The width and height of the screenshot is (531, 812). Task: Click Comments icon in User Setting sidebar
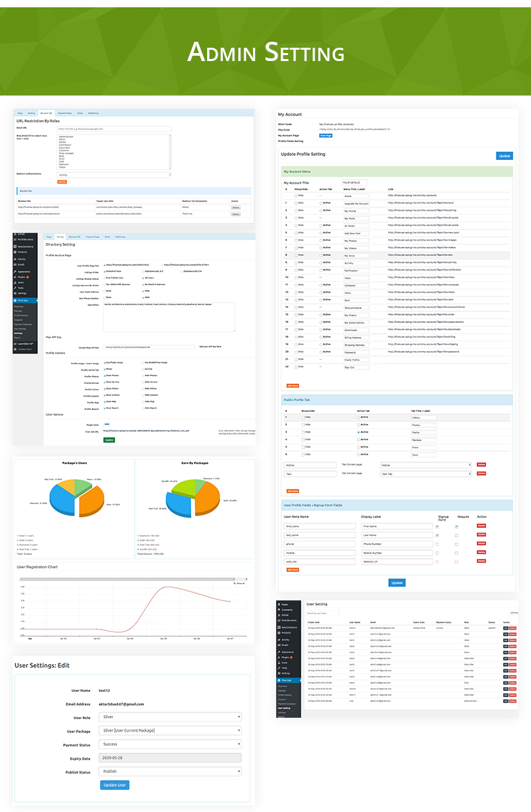pos(279,609)
